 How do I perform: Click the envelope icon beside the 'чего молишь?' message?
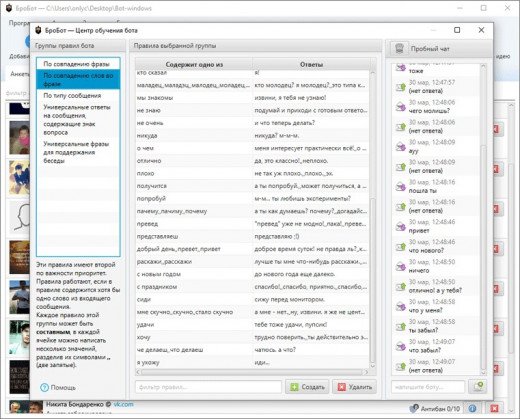coord(400,107)
